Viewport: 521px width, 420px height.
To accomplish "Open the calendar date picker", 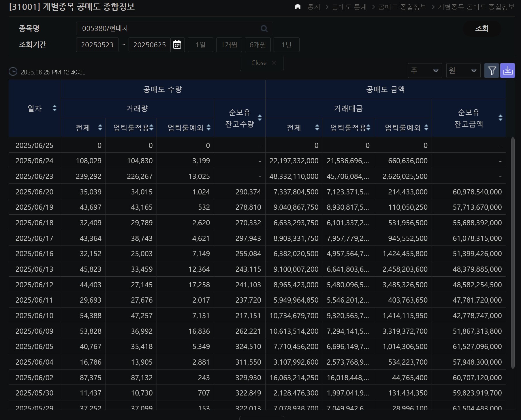I will tap(177, 45).
